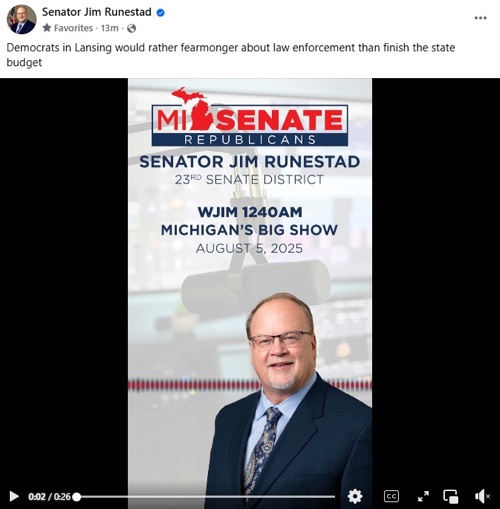Unmute the video audio

point(482,496)
